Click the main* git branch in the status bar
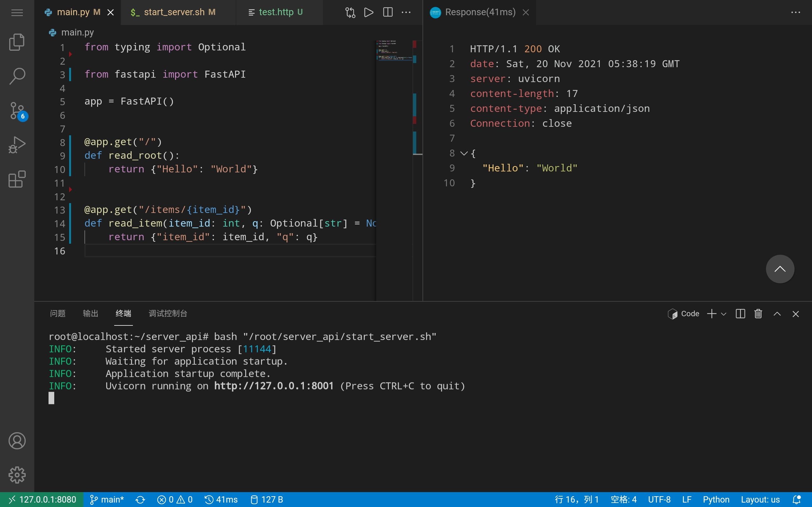The width and height of the screenshot is (812, 507). point(107,500)
